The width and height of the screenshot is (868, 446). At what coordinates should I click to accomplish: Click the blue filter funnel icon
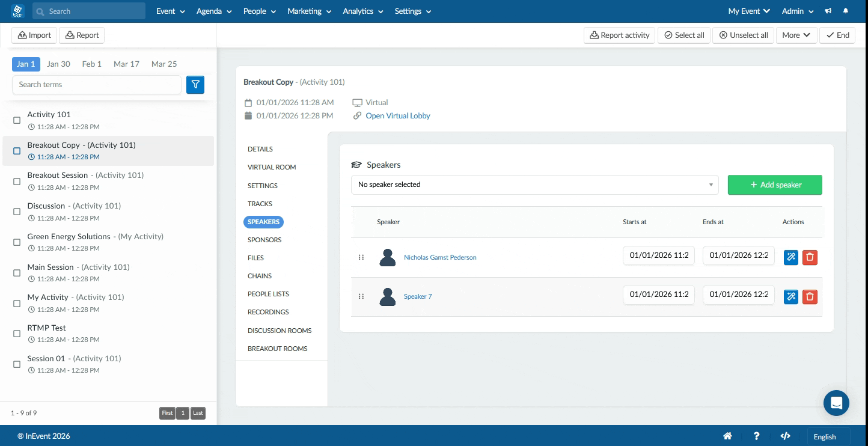[x=195, y=85]
